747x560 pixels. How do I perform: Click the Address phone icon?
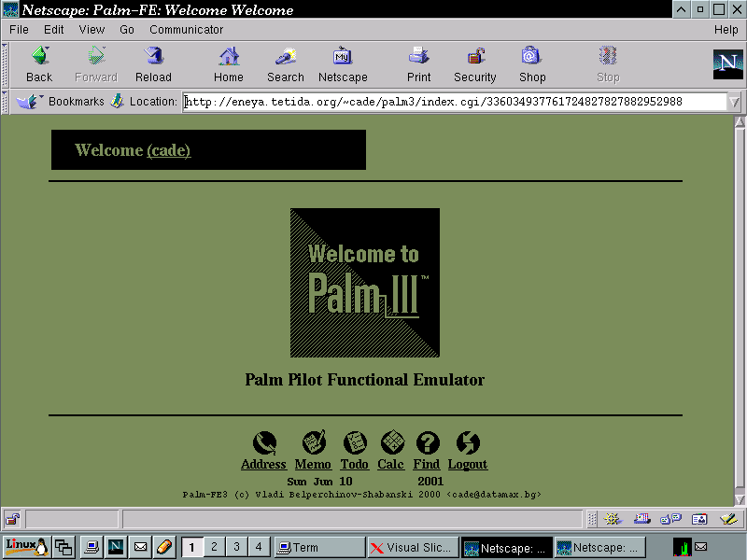click(265, 442)
